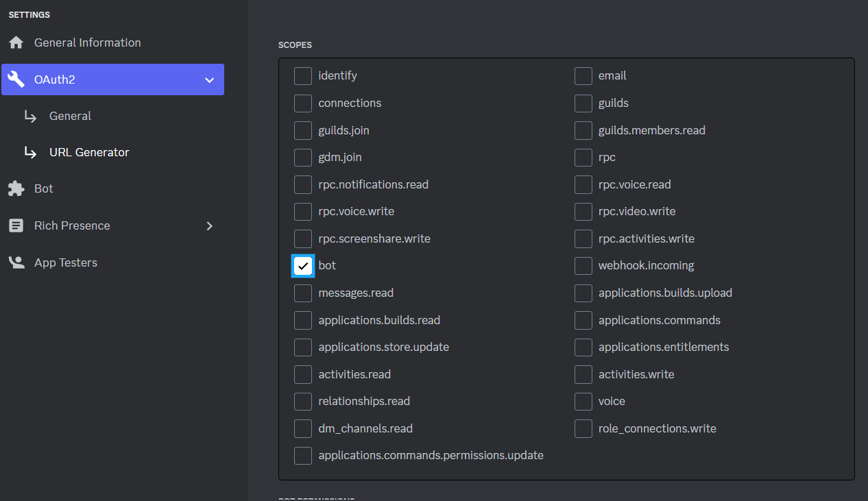Enable gdm.join scope checkbox

(x=303, y=158)
